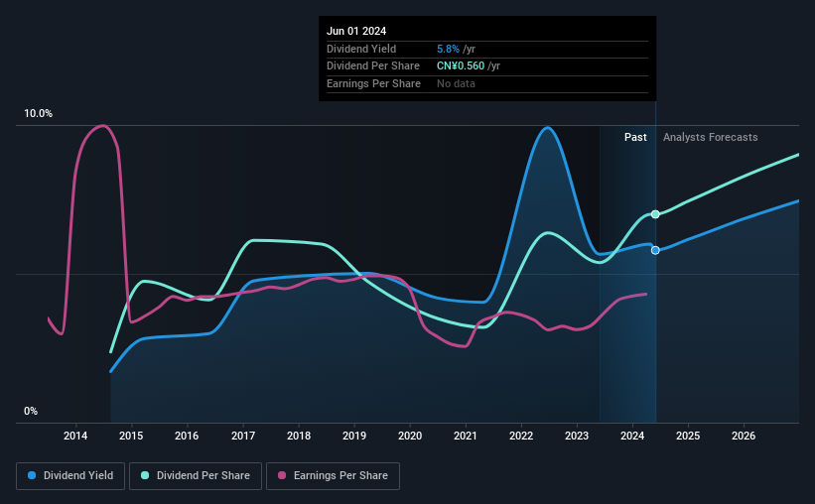Click the 2025 x-axis label
This screenshot has height=504, width=815.
coord(688,436)
